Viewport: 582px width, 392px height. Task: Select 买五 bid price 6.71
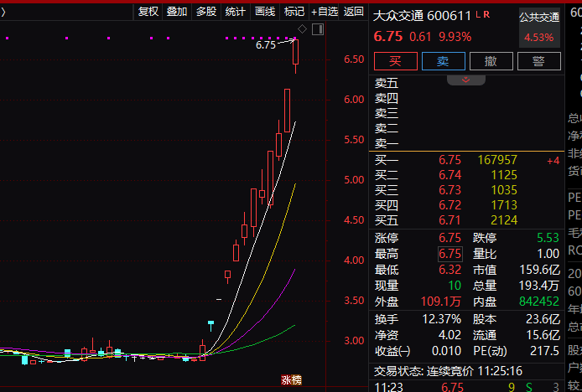point(449,220)
